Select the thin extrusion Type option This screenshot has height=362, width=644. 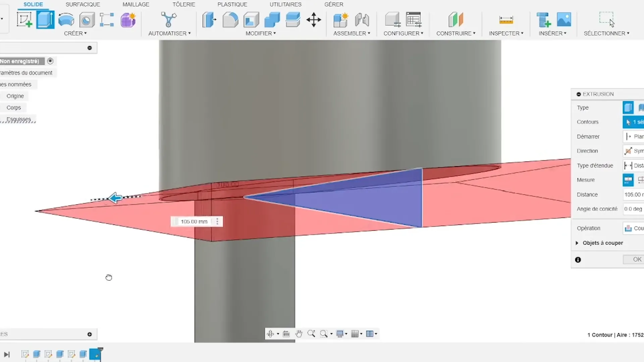click(x=640, y=108)
